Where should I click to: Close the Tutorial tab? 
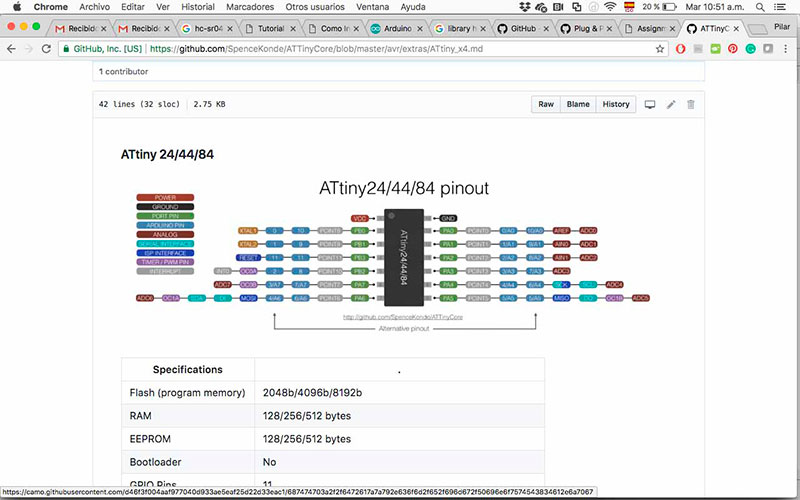click(x=293, y=29)
